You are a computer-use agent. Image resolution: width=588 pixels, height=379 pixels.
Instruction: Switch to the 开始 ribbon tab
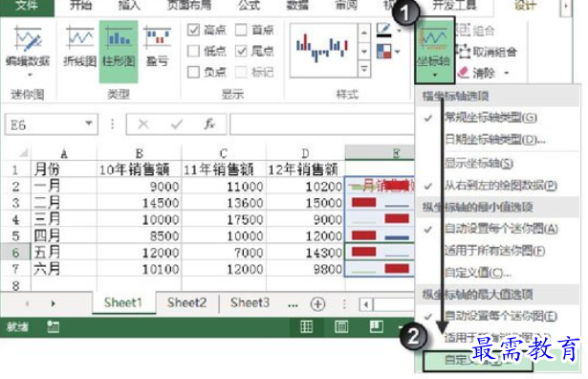coord(80,5)
